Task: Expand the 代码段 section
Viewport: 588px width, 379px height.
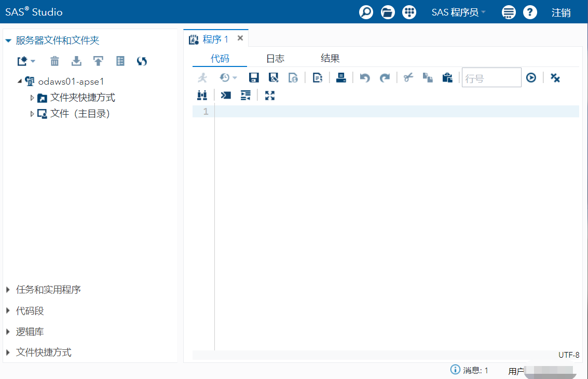Action: pos(8,310)
